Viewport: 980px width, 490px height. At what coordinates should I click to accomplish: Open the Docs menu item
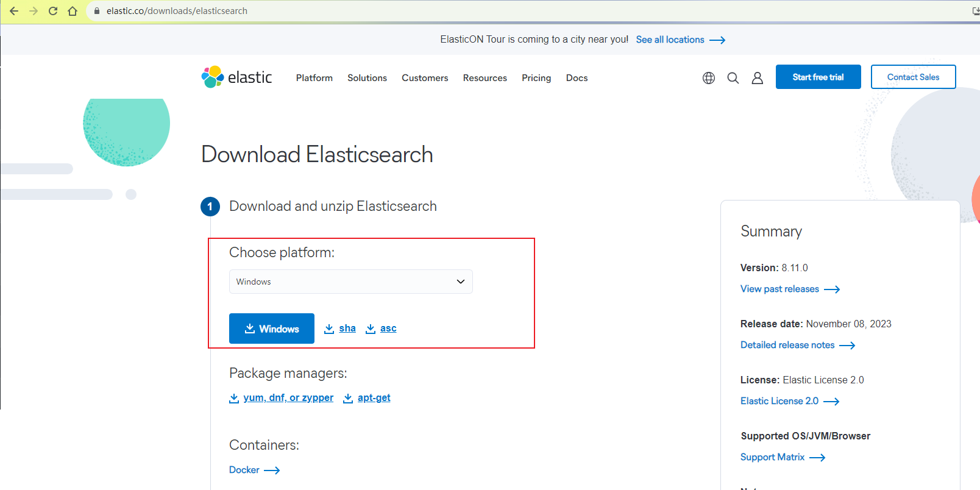[577, 78]
